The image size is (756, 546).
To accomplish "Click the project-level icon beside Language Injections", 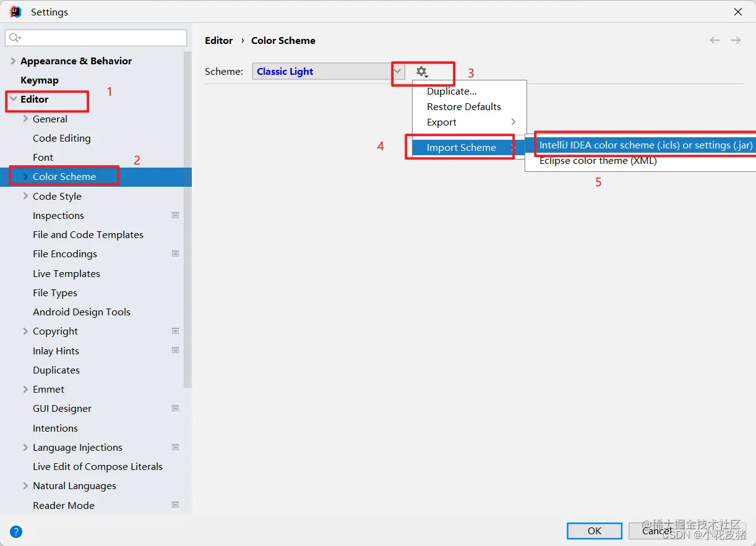I will (x=176, y=447).
